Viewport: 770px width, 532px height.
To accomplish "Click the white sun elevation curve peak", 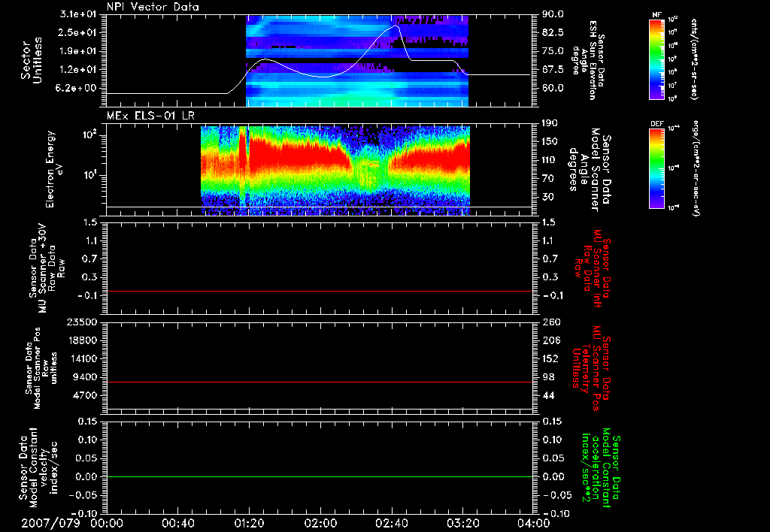I will tap(396, 26).
